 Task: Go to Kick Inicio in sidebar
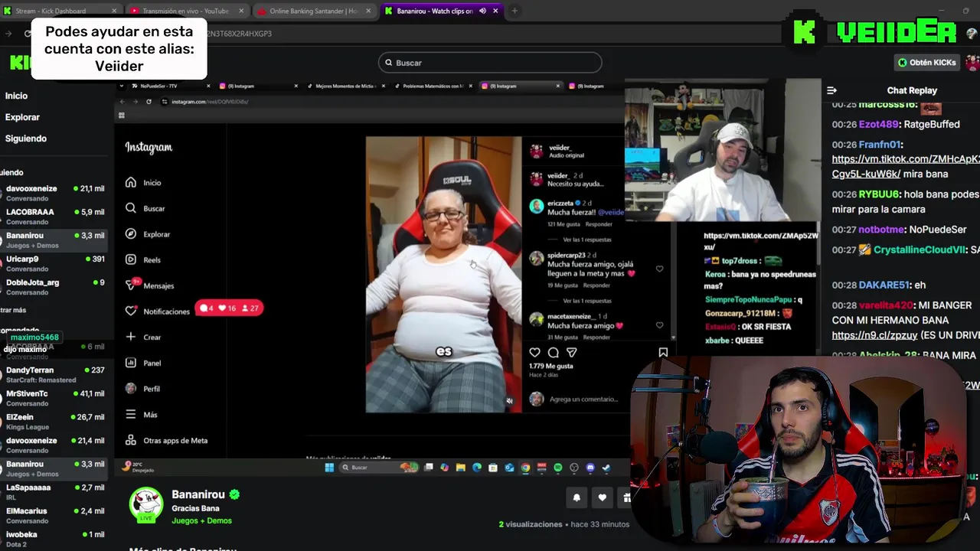tap(16, 96)
